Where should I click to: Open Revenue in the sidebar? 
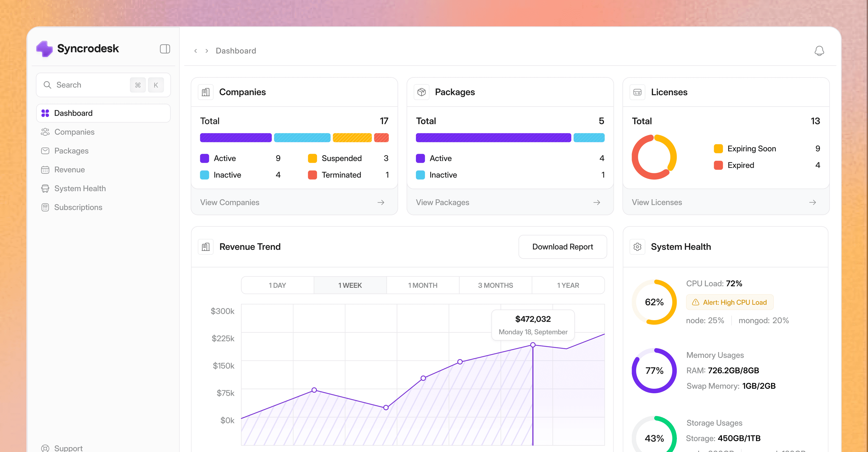tap(69, 170)
